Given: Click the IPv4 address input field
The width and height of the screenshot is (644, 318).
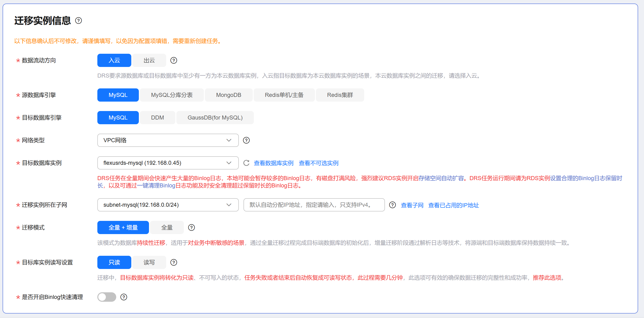Looking at the screenshot, I should (314, 205).
